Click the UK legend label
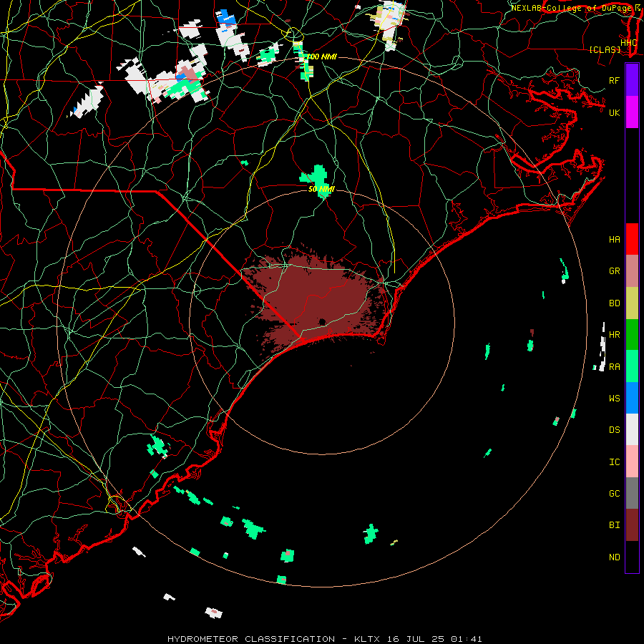The width and height of the screenshot is (644, 644). [x=614, y=112]
